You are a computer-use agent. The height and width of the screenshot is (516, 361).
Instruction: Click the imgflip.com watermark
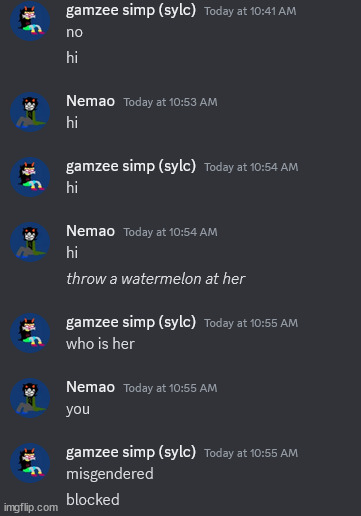click(31, 508)
